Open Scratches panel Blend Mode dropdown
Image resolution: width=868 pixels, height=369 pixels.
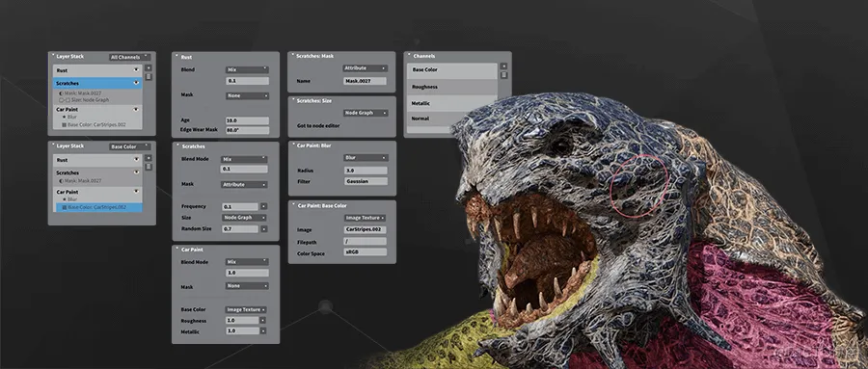pyautogui.click(x=244, y=159)
